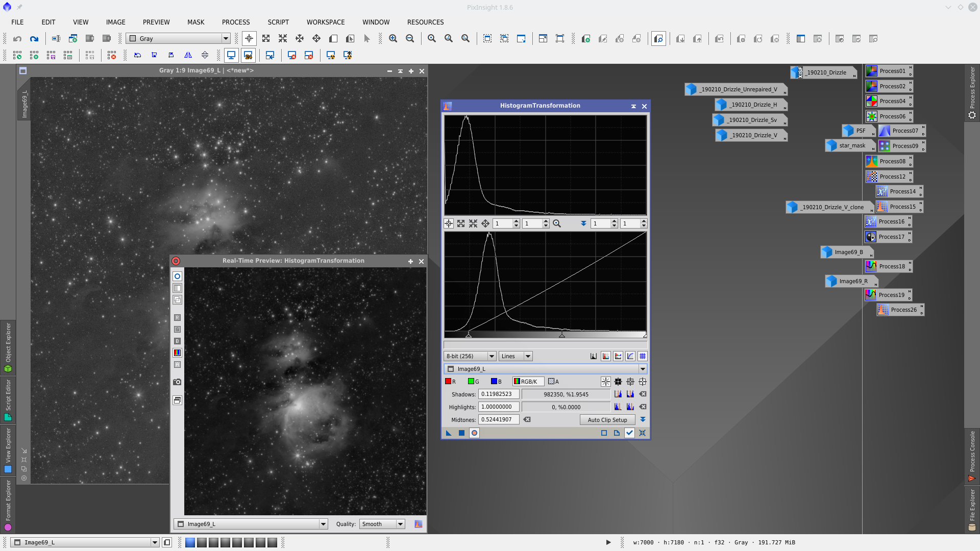Click Apply Global square icon in HistogramTransformation
Image resolution: width=980 pixels, height=551 pixels.
(461, 433)
